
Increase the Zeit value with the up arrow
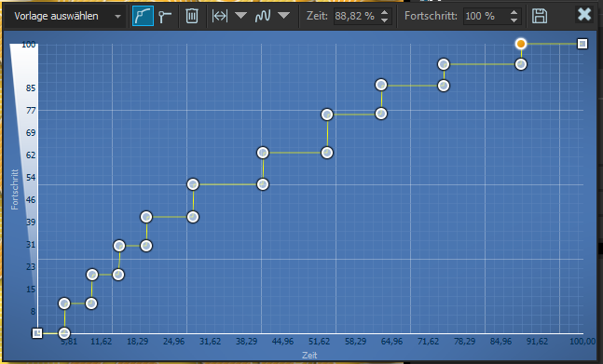pos(384,12)
